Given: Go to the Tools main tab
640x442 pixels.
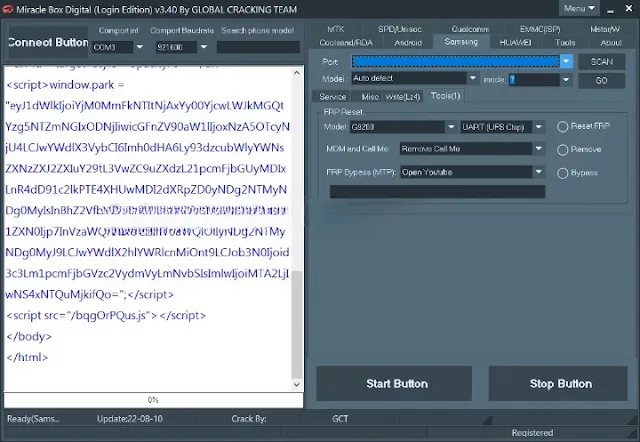Looking at the screenshot, I should [565, 42].
